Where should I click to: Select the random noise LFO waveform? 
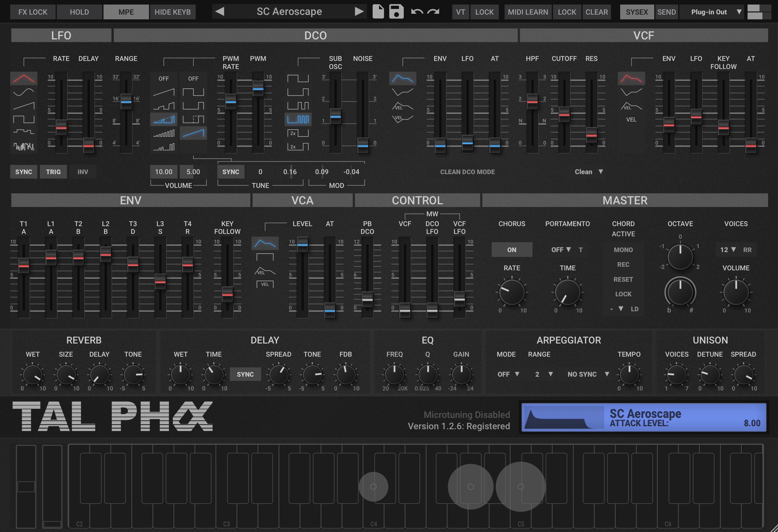pyautogui.click(x=23, y=145)
